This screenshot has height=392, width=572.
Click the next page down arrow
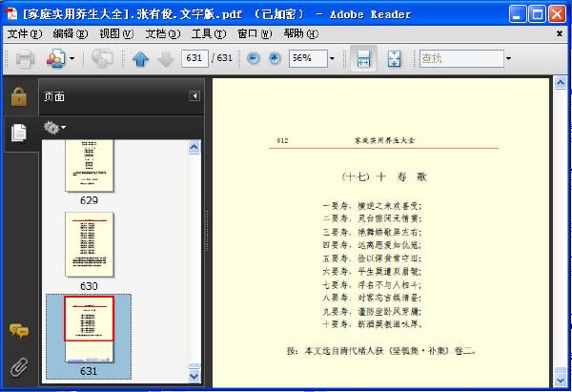[166, 58]
